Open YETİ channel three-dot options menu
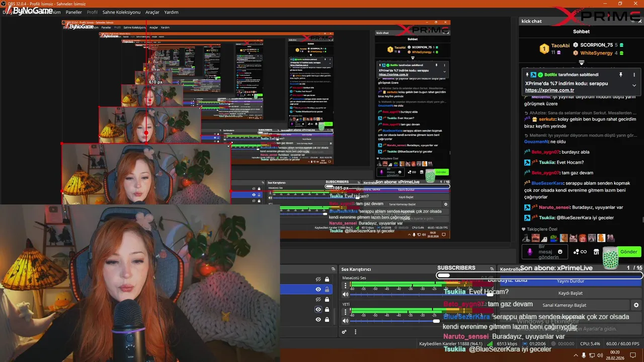Screen dimensions: 644x362 345,311
